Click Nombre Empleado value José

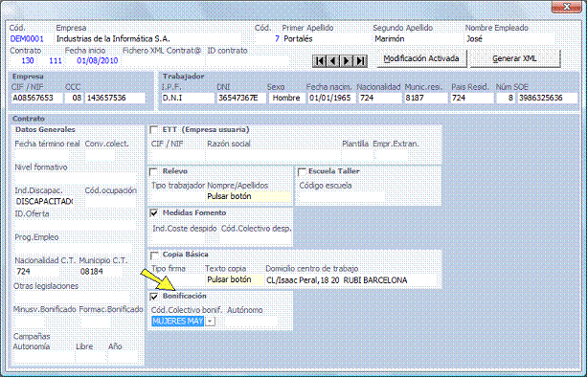click(474, 39)
